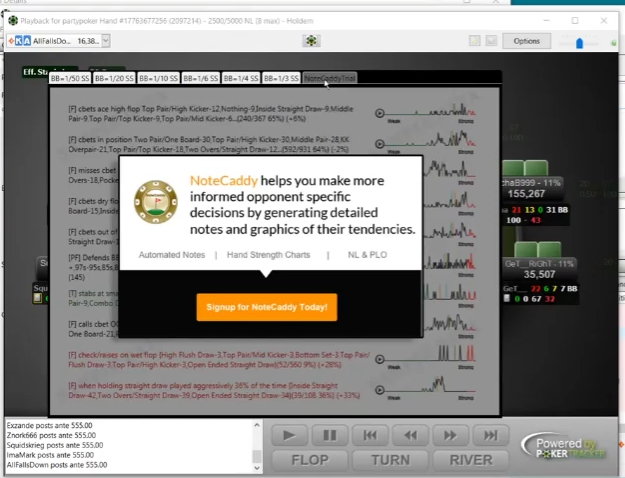Play chart for cbets ace high flop note
The image size is (625, 478).
pos(379,113)
